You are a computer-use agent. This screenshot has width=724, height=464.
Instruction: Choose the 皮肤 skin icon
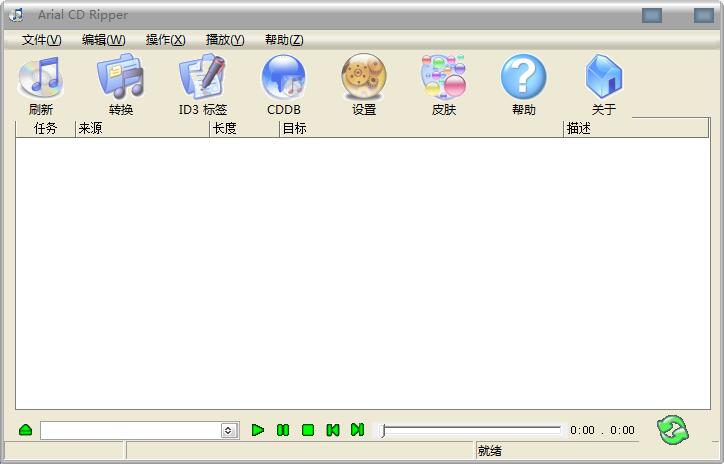click(444, 85)
